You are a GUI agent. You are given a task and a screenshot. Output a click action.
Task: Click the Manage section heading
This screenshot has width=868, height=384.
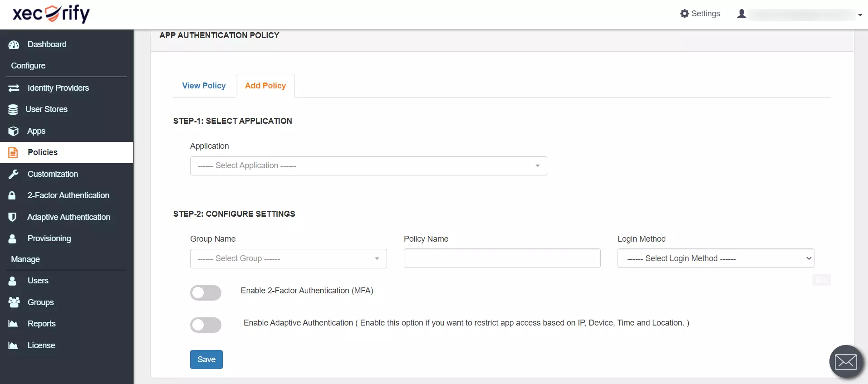(25, 259)
